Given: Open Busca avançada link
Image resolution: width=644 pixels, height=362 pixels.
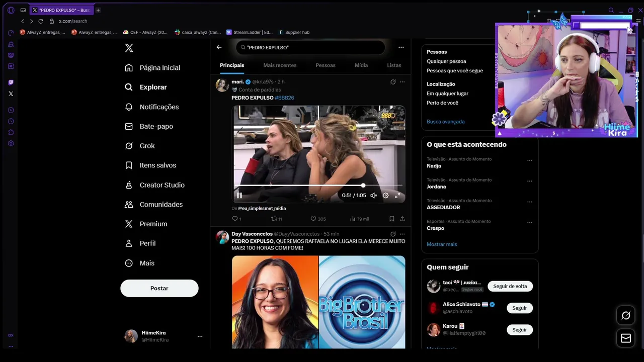Looking at the screenshot, I should (x=446, y=122).
